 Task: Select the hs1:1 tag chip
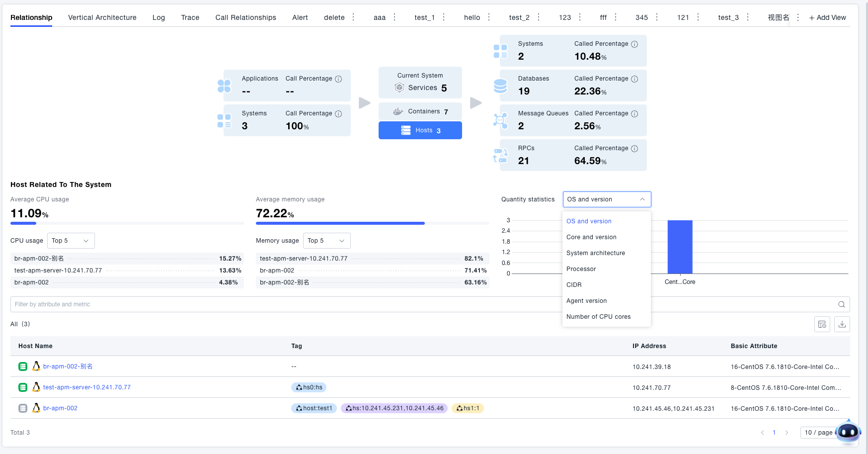tap(467, 408)
